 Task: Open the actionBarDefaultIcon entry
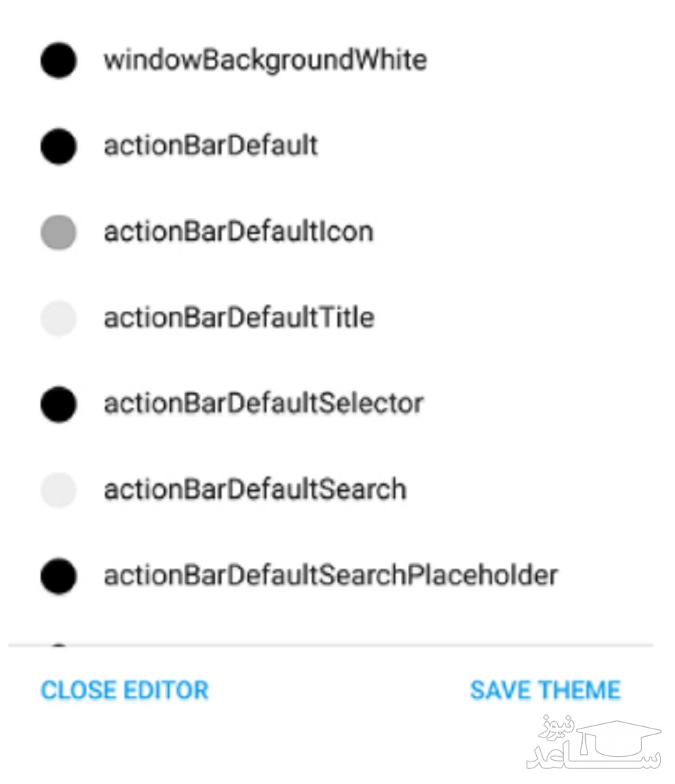click(238, 232)
